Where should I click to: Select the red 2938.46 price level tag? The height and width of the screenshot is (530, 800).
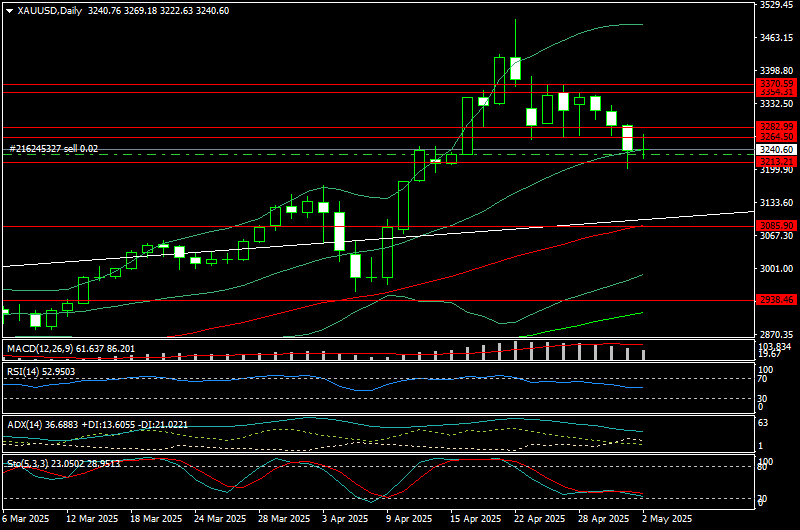776,299
